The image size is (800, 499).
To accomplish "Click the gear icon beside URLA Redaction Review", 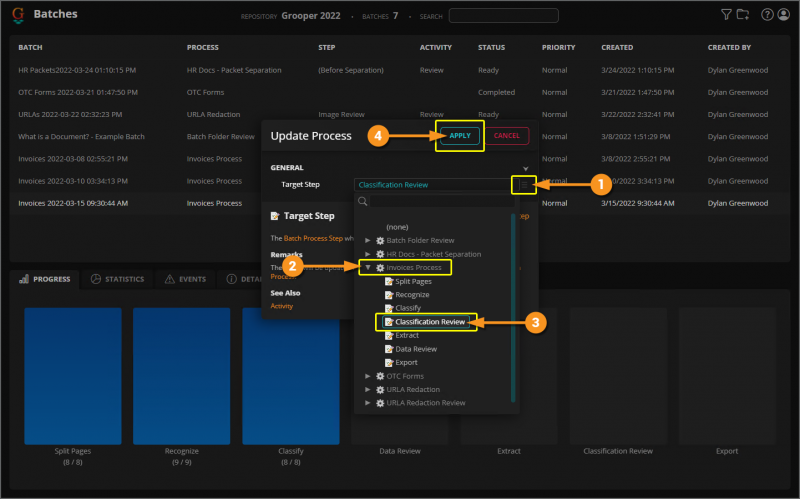I will click(x=380, y=403).
